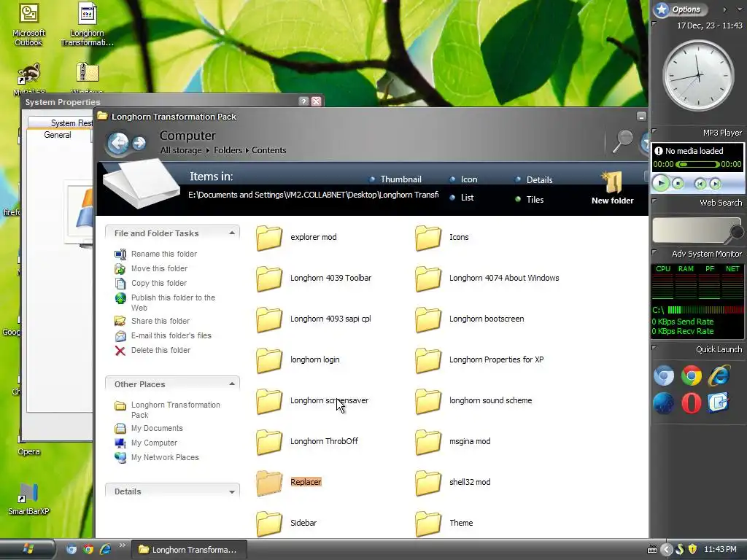
Task: Stop playback in the MP3 Player
Action: [678, 183]
